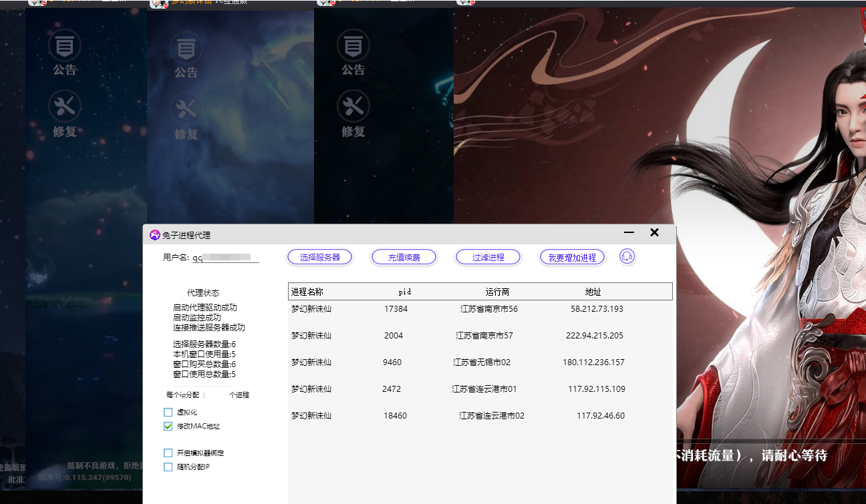Open 修复 in the 梦幻新诛仙 titled launcher window
The height and width of the screenshot is (504, 866).
click(186, 117)
